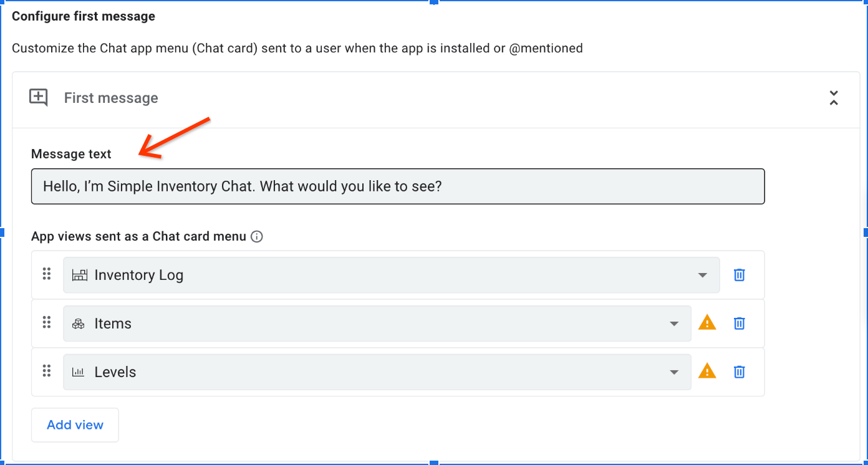Click the Items cubes icon
Viewport: 868px width, 465px height.
(x=79, y=323)
